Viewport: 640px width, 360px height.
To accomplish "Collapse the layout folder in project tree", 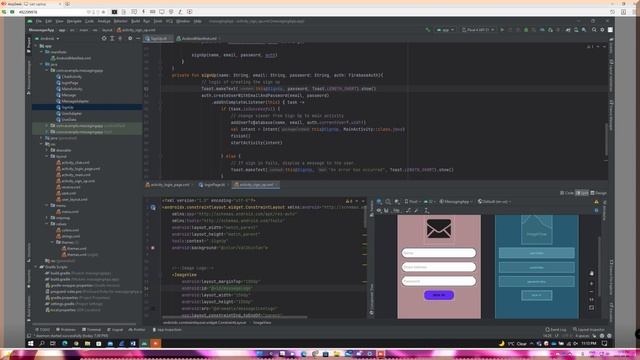I will pos(47,156).
